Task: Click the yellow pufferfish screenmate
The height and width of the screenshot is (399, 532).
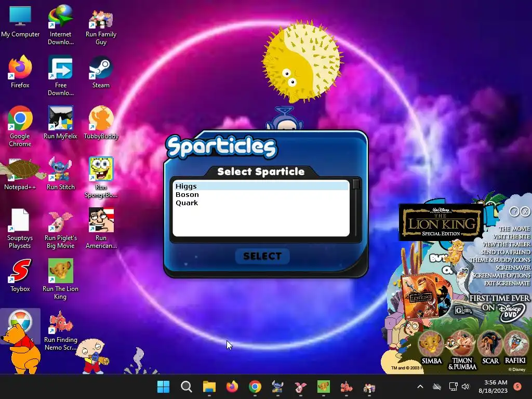Action: [x=302, y=61]
